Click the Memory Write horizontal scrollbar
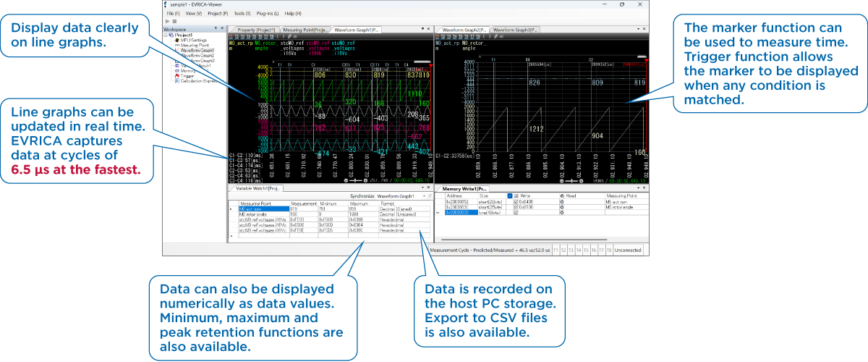Screen dimensions: 868x362 (524, 240)
